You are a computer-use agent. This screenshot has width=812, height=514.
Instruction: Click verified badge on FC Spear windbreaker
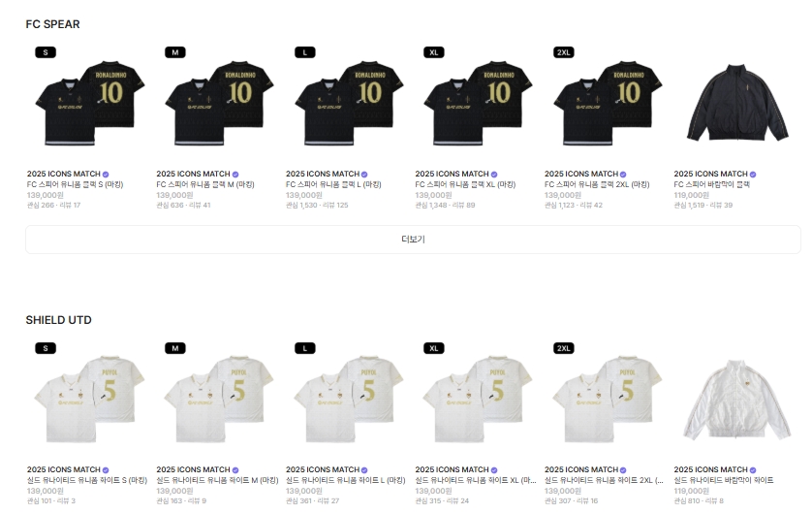(753, 175)
